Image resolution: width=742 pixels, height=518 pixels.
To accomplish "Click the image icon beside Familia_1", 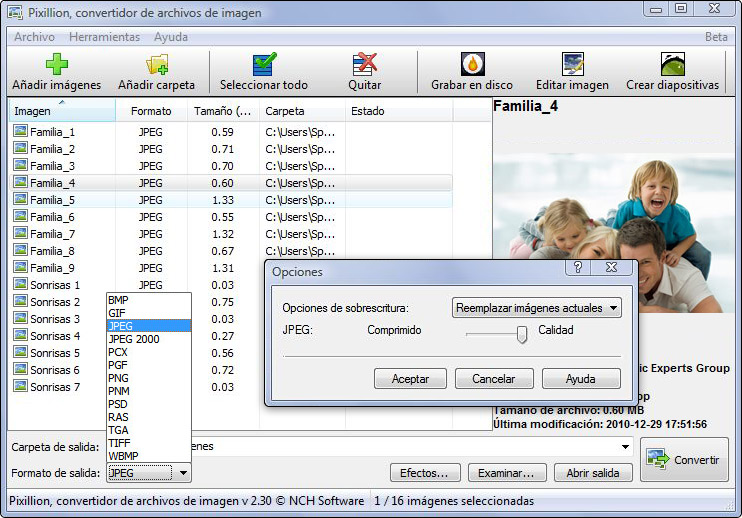I will coord(20,131).
